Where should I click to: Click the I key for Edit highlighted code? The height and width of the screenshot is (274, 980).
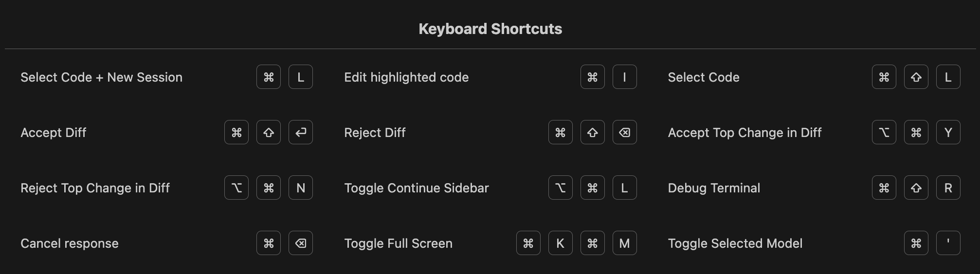pos(624,77)
